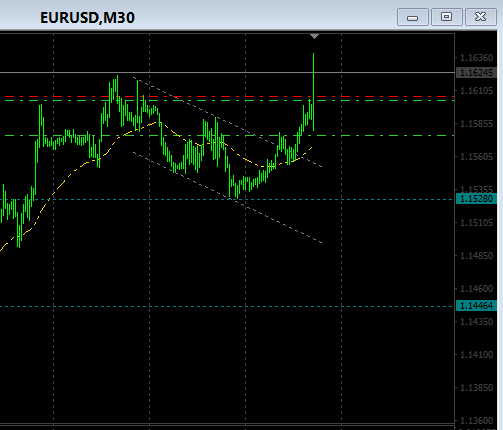Select the 1.15280 teal price label
Image resolution: width=503 pixels, height=430 pixels.
point(476,199)
